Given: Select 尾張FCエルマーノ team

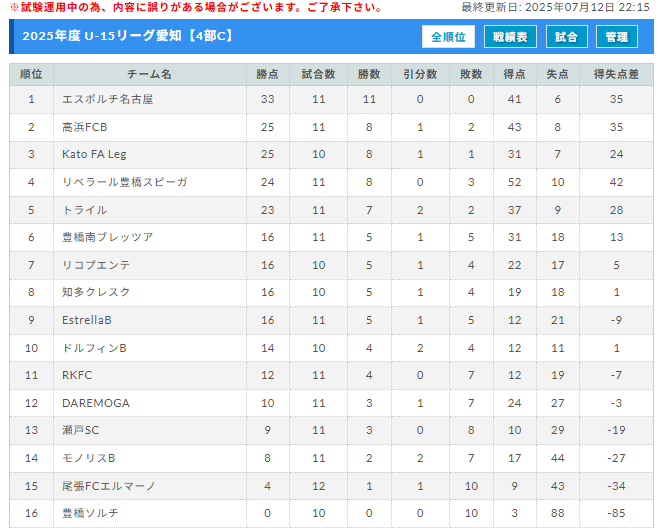Looking at the screenshot, I should 108,486.
